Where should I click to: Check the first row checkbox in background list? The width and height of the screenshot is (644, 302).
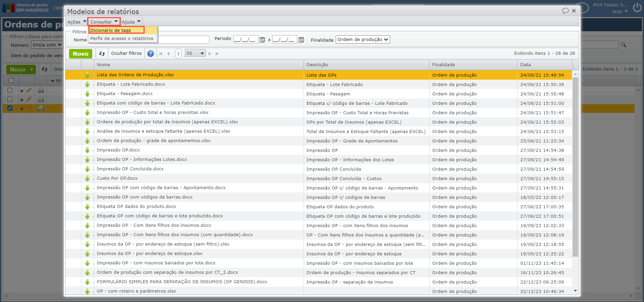coord(10,90)
